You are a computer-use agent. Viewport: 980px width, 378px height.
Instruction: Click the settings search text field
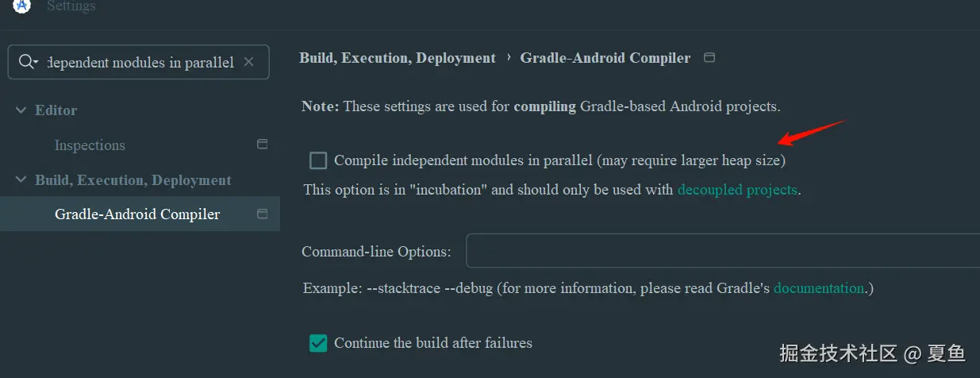[x=141, y=63]
